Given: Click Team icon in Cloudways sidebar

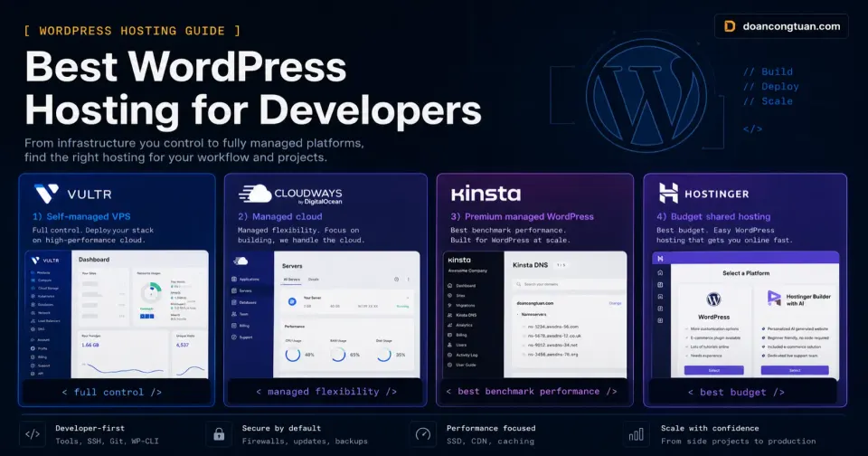Looking at the screenshot, I should coord(234,314).
